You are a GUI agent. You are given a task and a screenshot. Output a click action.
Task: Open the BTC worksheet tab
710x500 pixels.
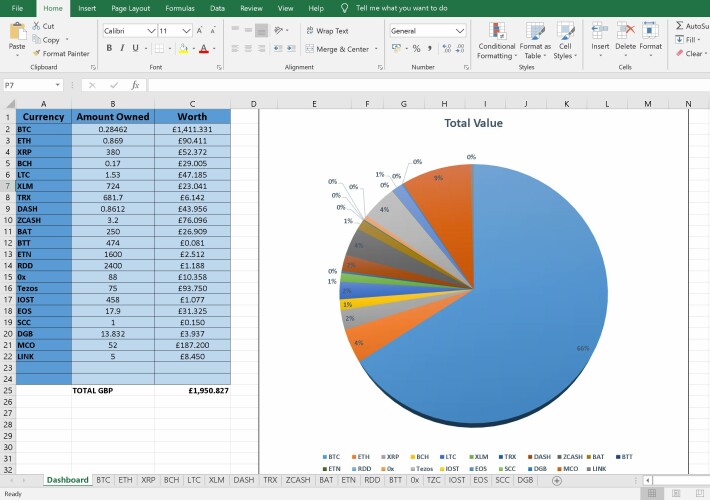point(103,480)
